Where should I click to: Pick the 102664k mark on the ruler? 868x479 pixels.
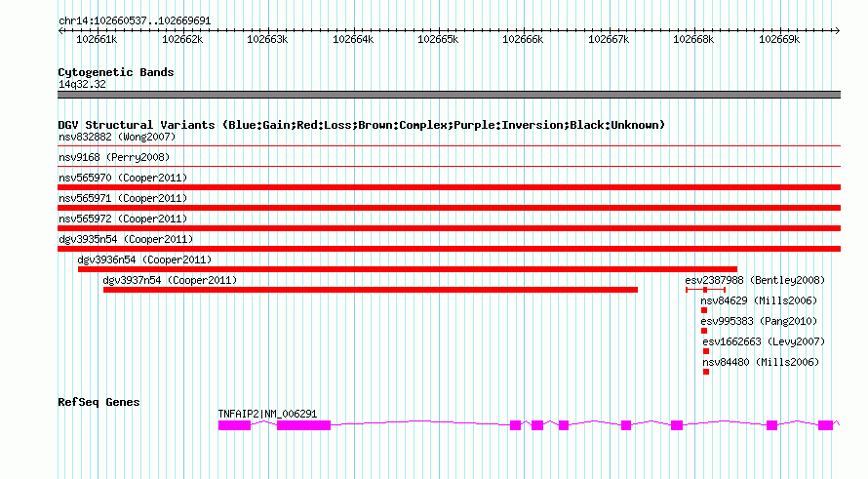pos(353,40)
